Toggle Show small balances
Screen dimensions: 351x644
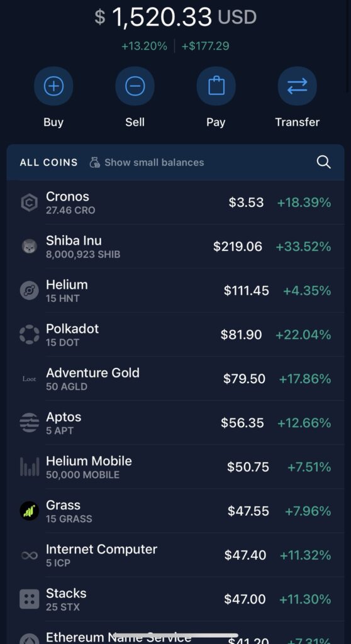(147, 162)
